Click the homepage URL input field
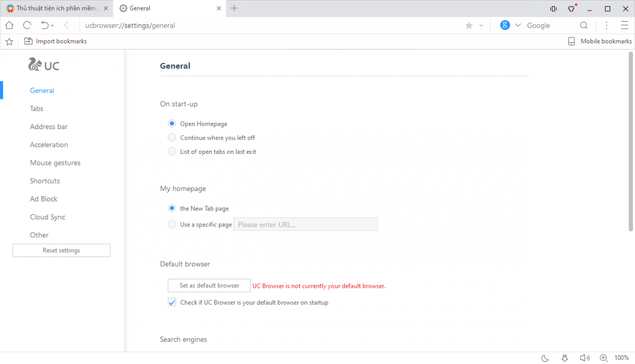The width and height of the screenshot is (635, 364). [x=305, y=224]
